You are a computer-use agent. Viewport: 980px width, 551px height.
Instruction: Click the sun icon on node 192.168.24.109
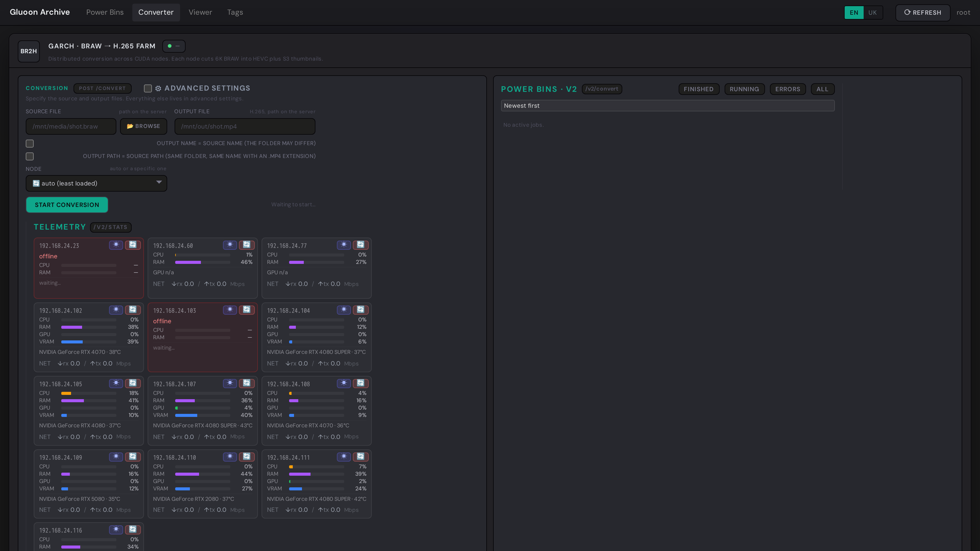[x=116, y=457]
